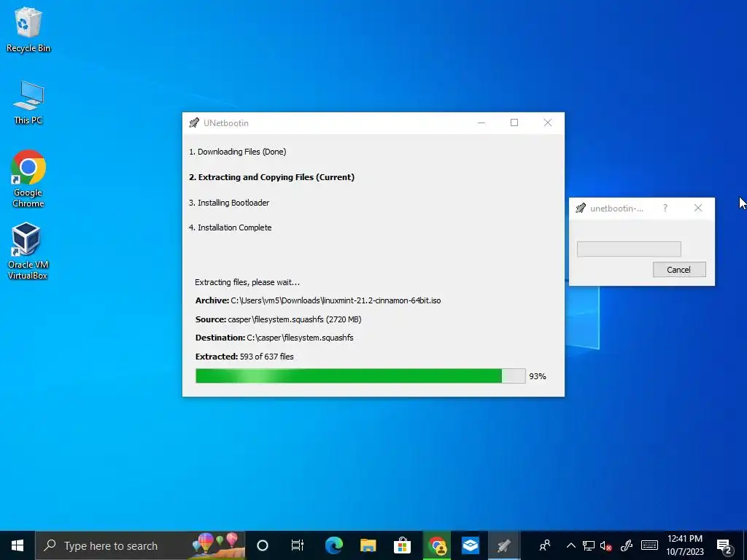The height and width of the screenshot is (560, 747).
Task: Click the Archive path linuxmint iso line
Action: [318, 300]
